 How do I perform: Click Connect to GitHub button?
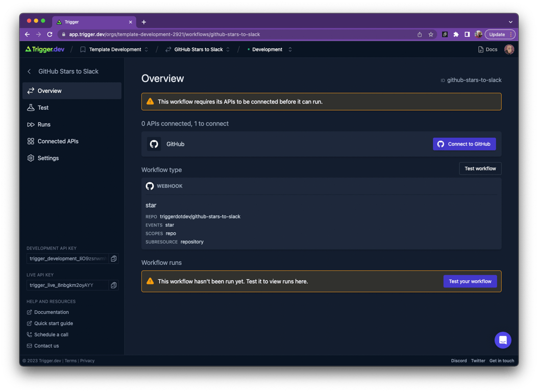464,144
